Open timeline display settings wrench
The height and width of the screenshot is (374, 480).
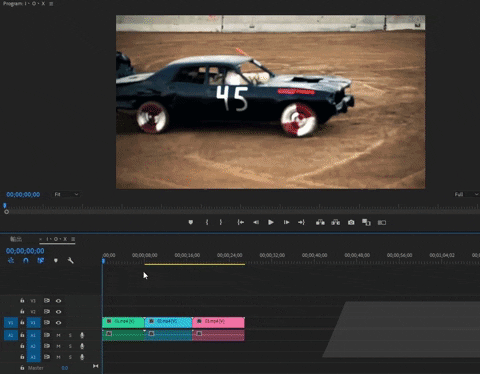coord(70,260)
